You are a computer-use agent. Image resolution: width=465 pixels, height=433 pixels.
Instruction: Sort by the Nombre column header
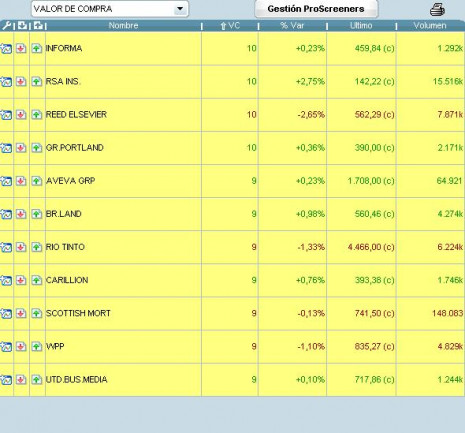click(123, 26)
